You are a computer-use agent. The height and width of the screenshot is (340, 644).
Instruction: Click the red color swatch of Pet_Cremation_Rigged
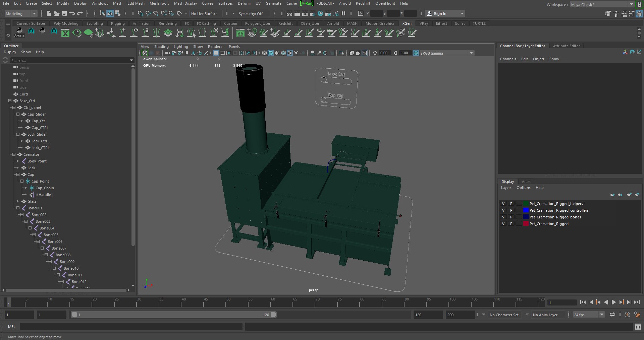[x=526, y=224]
